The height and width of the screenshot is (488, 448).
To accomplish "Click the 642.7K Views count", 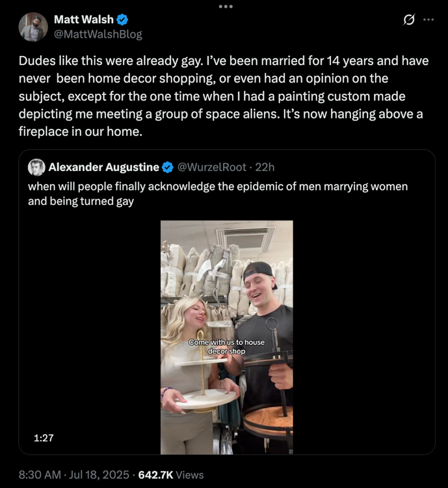I will (x=170, y=474).
